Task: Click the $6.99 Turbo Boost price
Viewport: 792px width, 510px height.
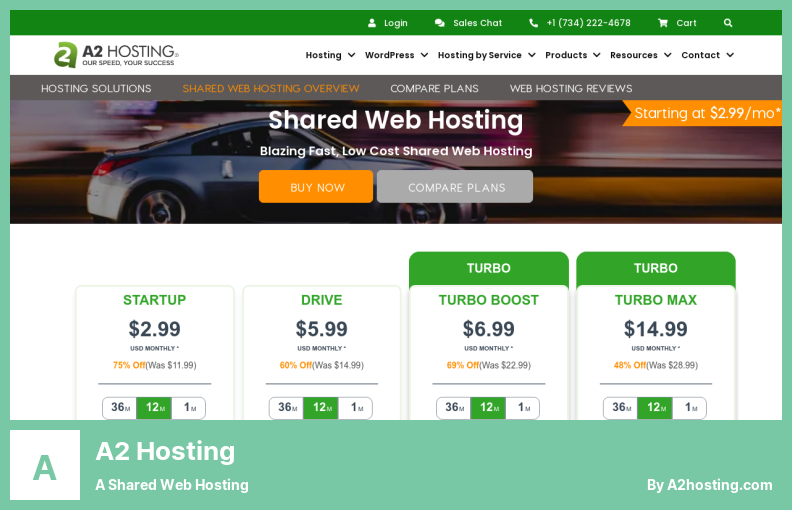Action: pos(488,329)
